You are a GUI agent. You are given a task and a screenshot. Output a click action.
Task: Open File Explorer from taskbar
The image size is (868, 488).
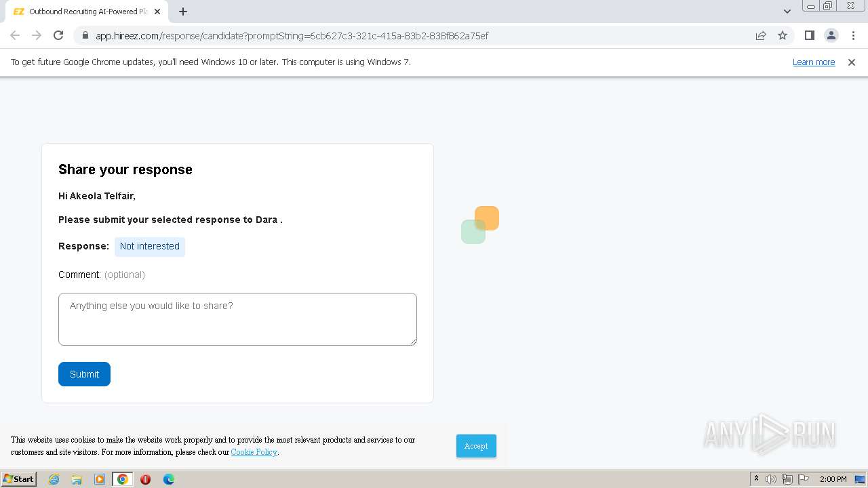click(77, 479)
